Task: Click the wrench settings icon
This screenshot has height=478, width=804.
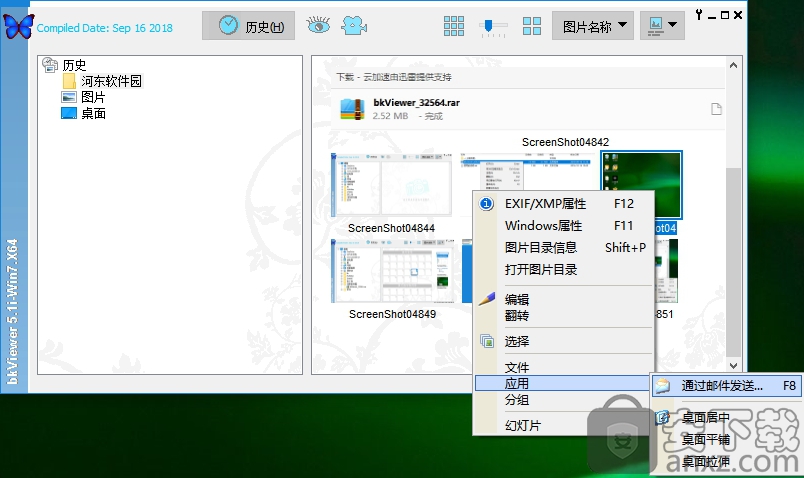Action: coord(699,14)
